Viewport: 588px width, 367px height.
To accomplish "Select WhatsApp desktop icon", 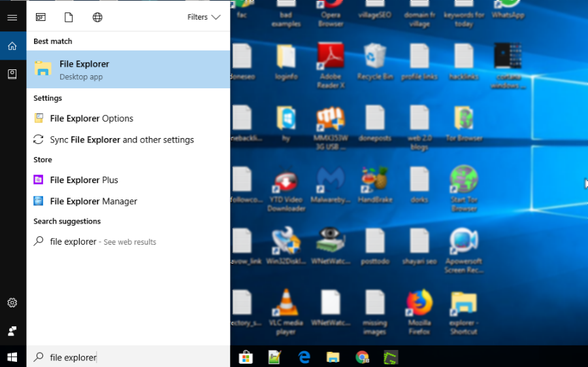I will coord(508,9).
